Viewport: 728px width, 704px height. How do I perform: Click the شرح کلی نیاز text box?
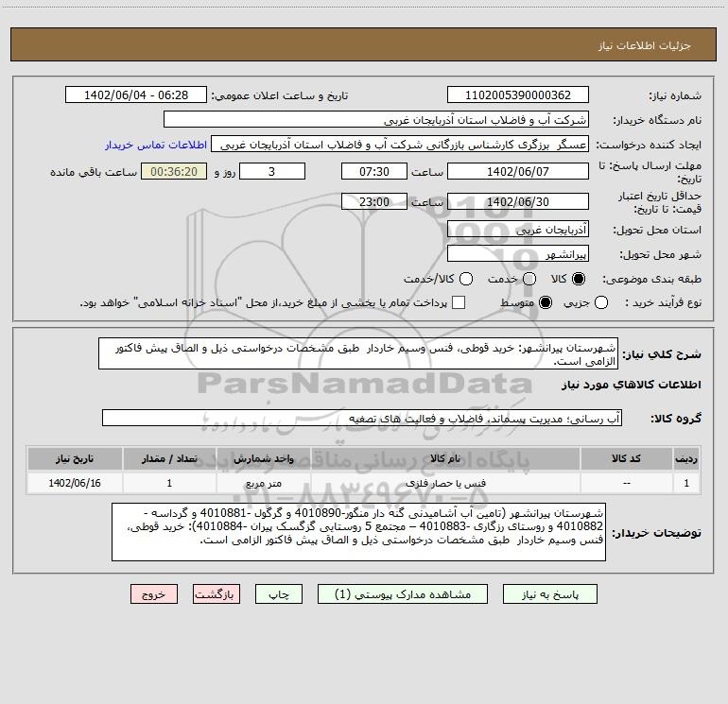pyautogui.click(x=358, y=354)
